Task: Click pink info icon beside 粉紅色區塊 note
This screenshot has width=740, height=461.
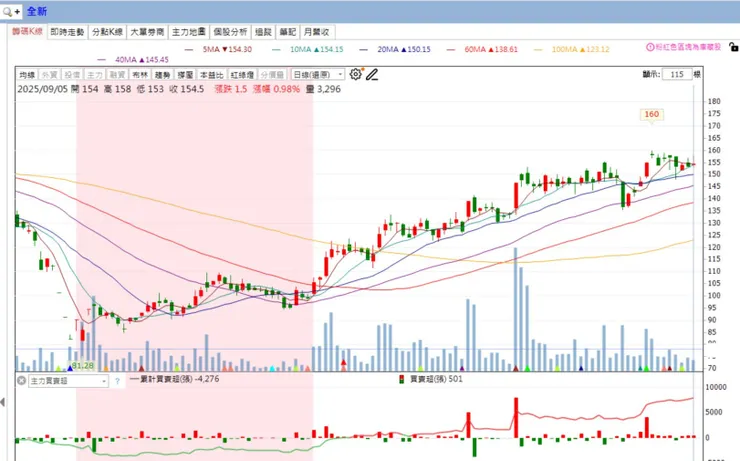Action: (650, 47)
